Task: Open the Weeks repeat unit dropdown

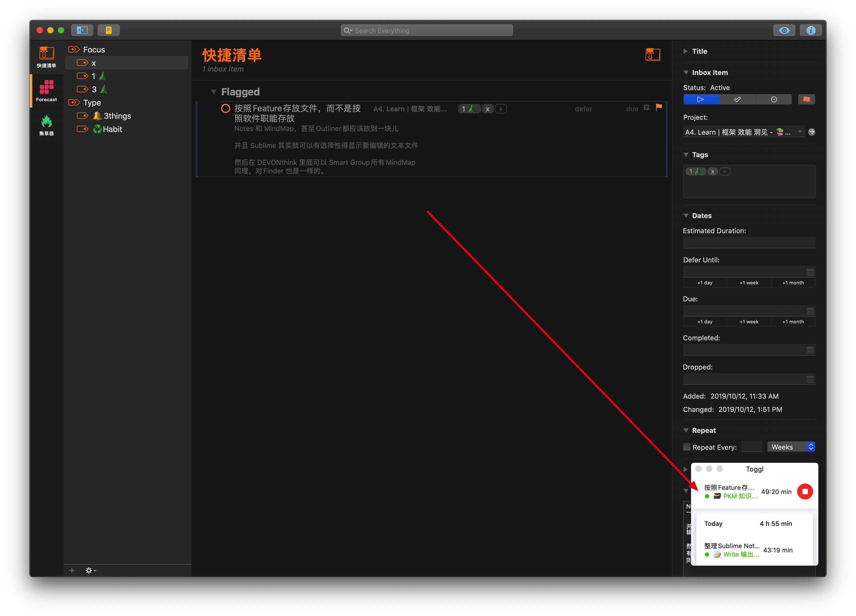Action: pyautogui.click(x=791, y=447)
